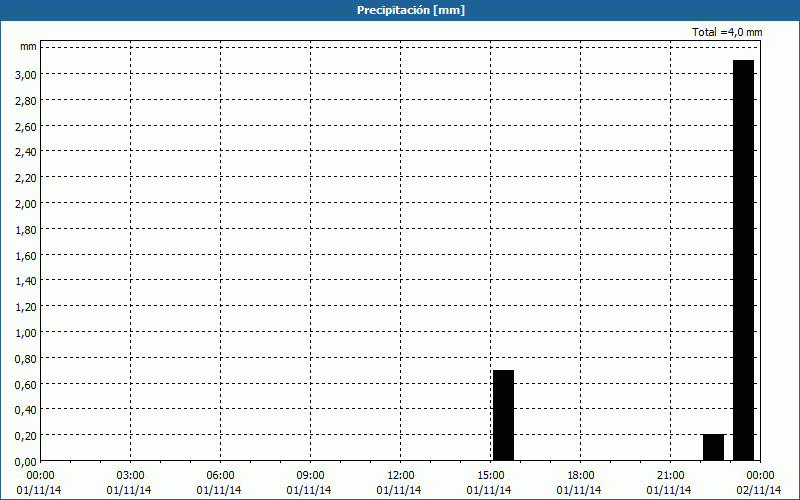Click the 12:00 time label

(x=401, y=476)
